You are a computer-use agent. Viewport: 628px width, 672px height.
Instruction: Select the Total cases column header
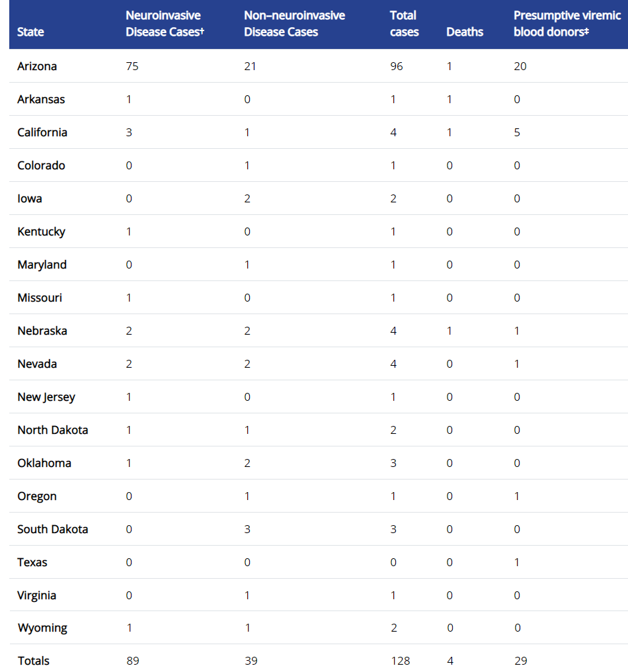404,24
